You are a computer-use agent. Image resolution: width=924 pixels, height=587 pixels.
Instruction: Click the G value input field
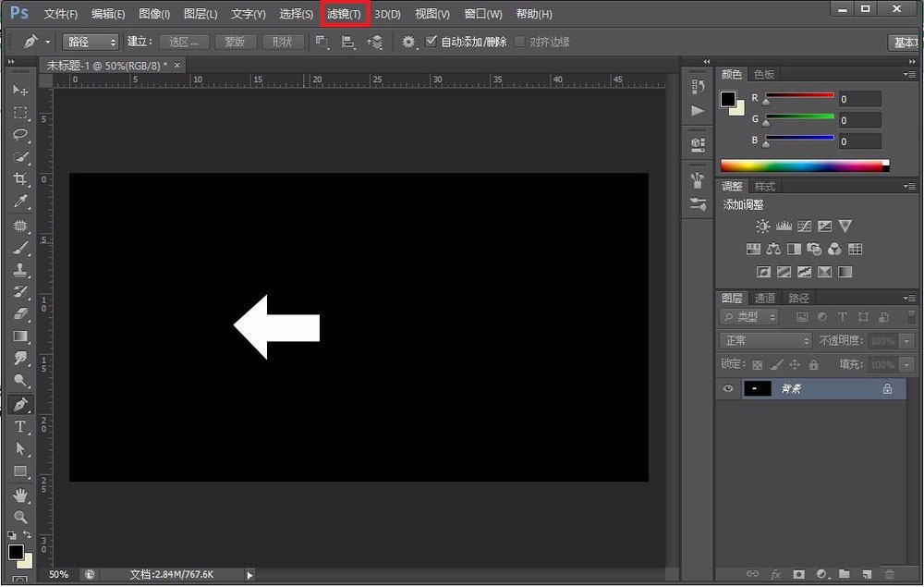coord(859,120)
